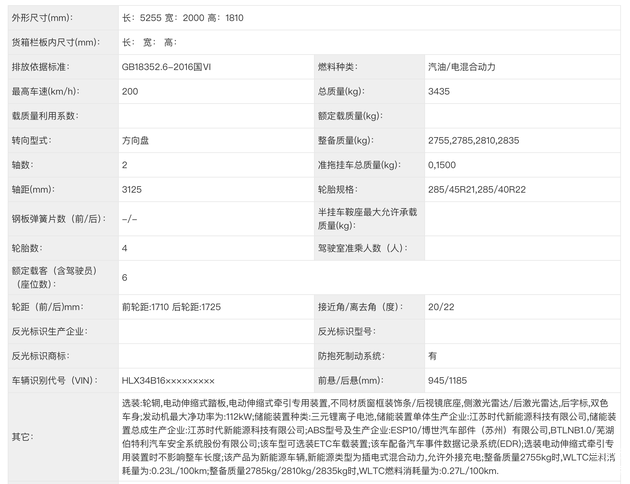630x484 pixels.
Task: Click the curb weight value 2755,2785,2810,2835
Action: click(x=473, y=140)
